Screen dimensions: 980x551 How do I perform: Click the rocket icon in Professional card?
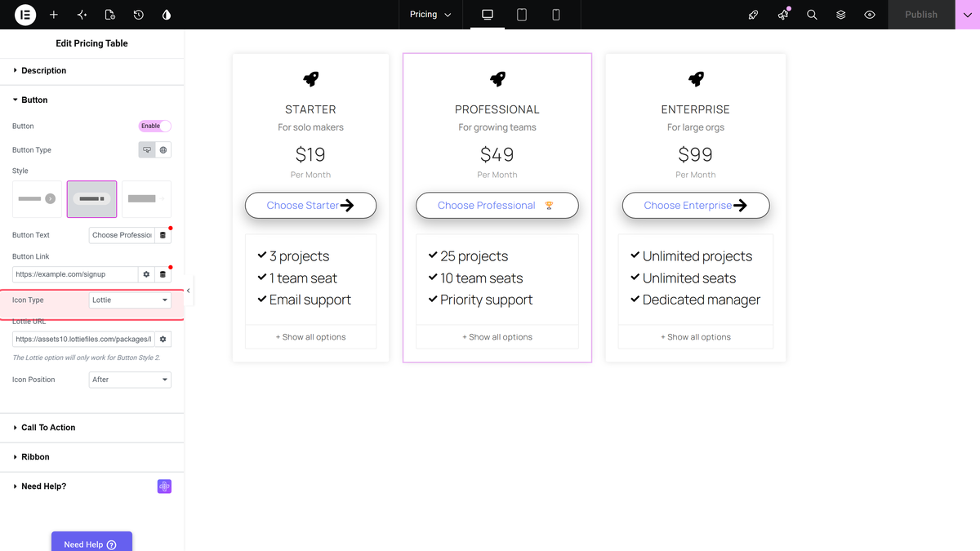tap(497, 79)
